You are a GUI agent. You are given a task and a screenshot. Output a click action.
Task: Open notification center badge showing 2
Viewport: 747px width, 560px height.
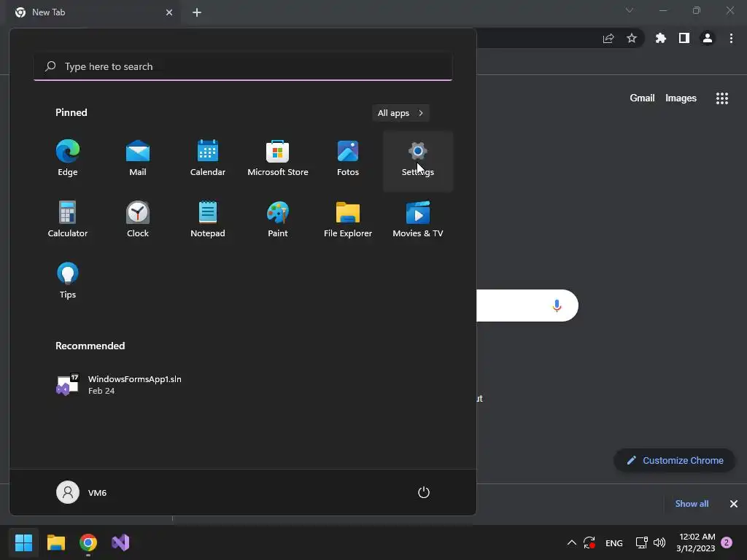[727, 542]
